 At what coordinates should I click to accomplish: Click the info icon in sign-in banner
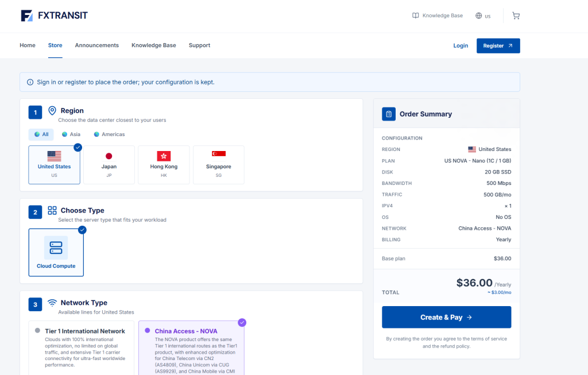(x=30, y=82)
